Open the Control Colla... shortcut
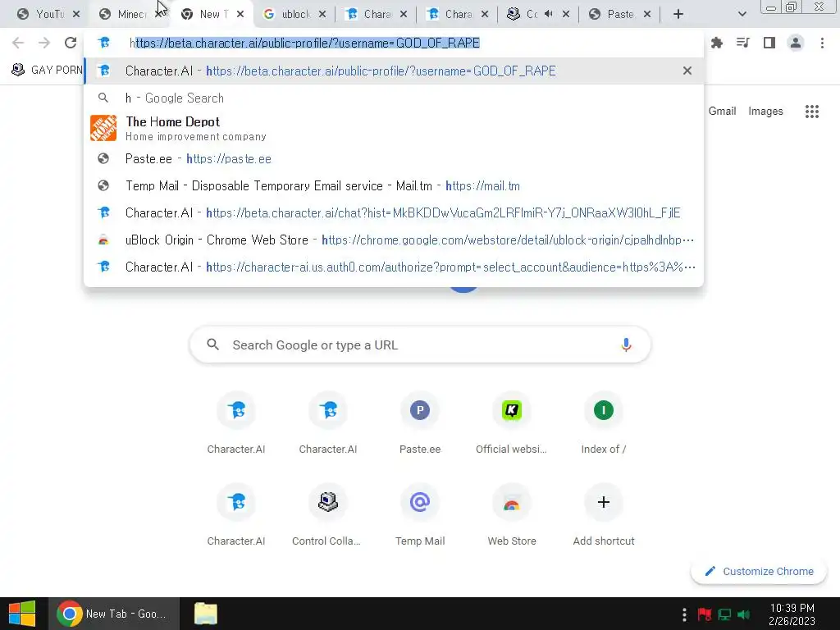The image size is (840, 630). (x=326, y=516)
